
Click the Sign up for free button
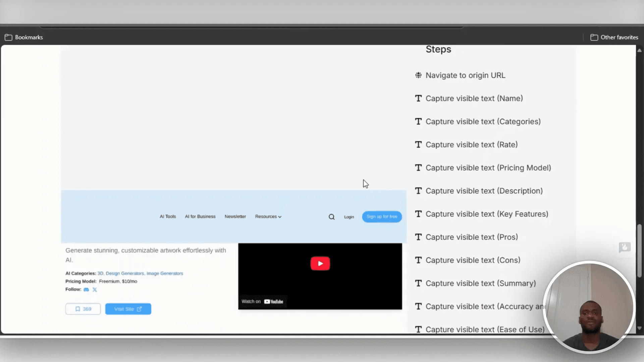(x=382, y=217)
